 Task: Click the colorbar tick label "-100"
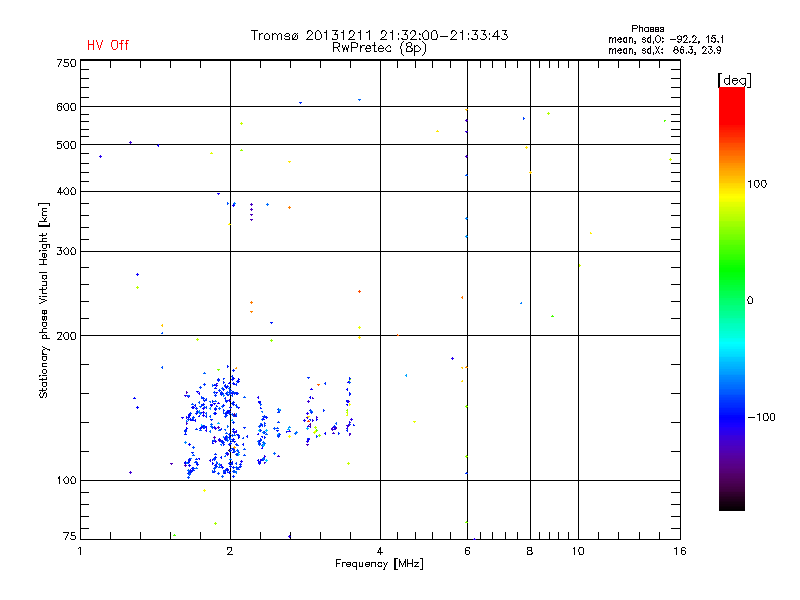pos(761,417)
